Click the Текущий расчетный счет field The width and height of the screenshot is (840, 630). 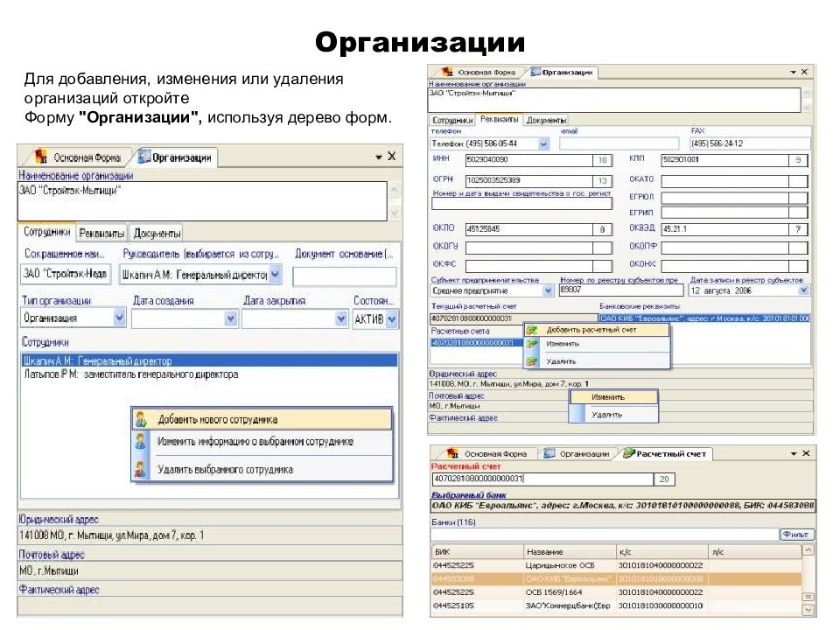click(x=514, y=318)
